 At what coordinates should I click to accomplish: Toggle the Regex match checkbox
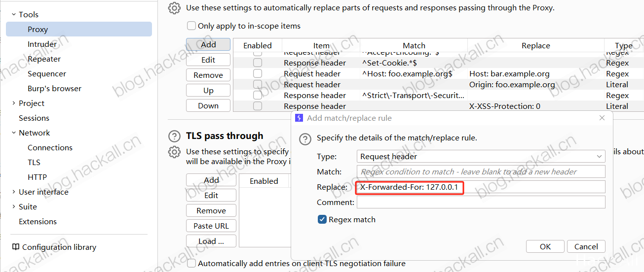pyautogui.click(x=322, y=219)
